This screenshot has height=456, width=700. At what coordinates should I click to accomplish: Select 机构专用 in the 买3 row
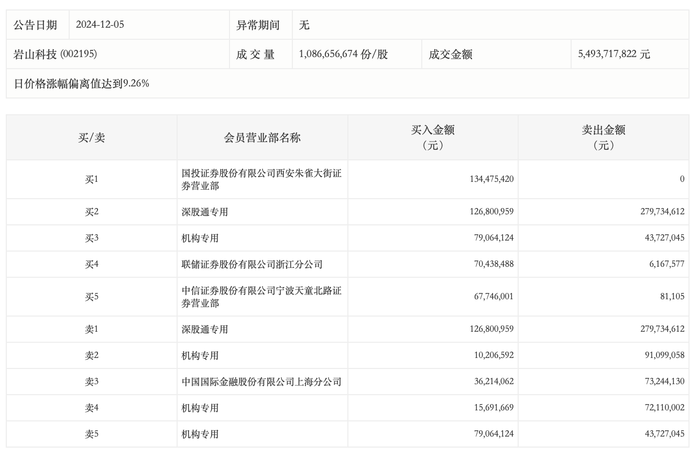(x=200, y=238)
